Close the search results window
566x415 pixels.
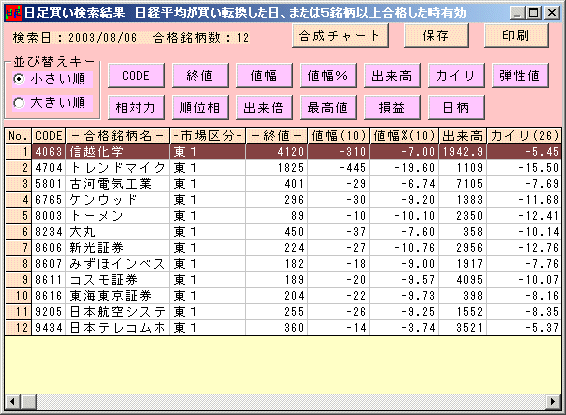click(x=552, y=13)
